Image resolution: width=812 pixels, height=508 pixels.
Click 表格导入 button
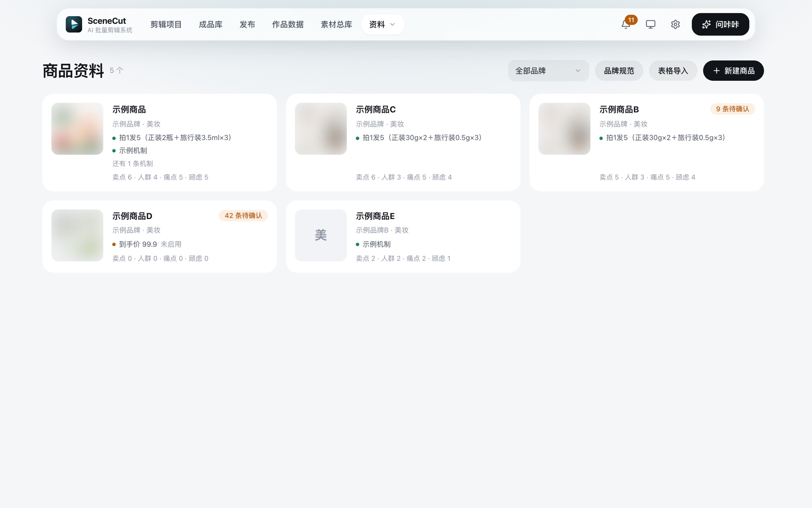(x=673, y=71)
